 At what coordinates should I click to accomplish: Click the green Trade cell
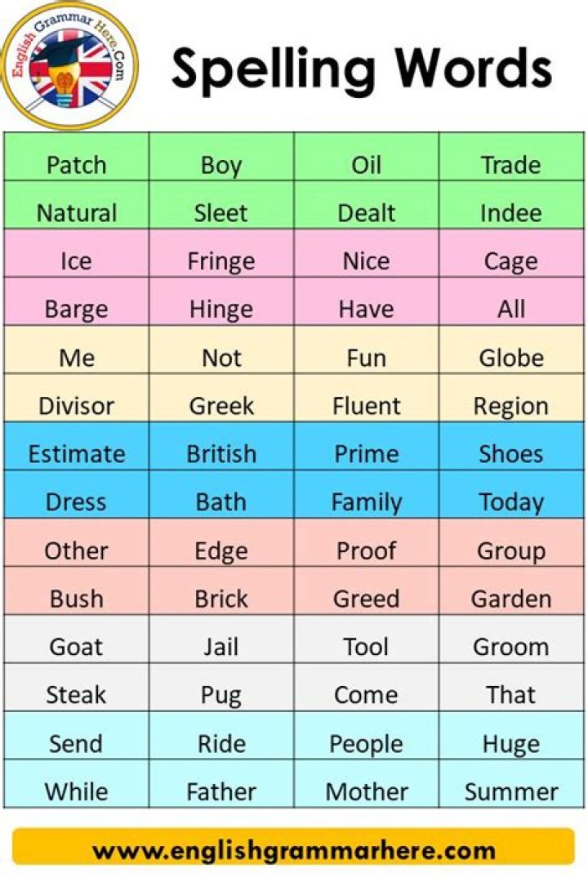pos(511,165)
